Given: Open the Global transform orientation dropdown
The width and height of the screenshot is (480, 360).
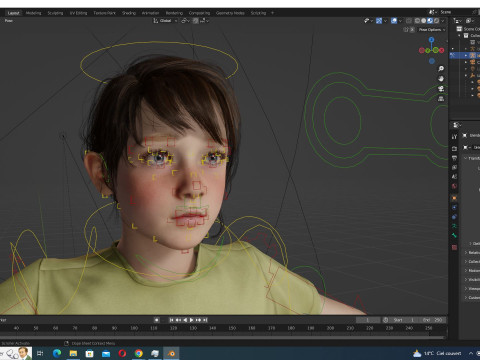Looking at the screenshot, I should [165, 21].
